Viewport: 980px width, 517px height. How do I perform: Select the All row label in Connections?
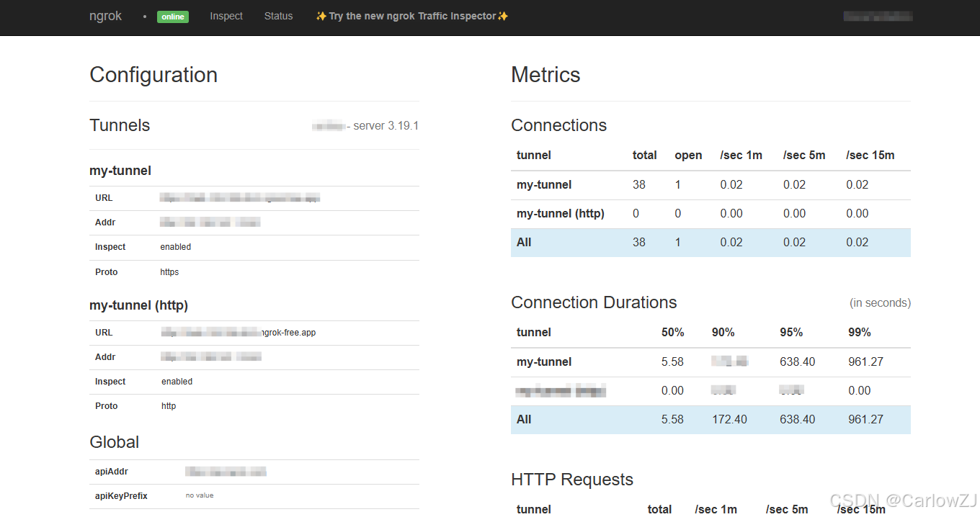[x=524, y=243]
